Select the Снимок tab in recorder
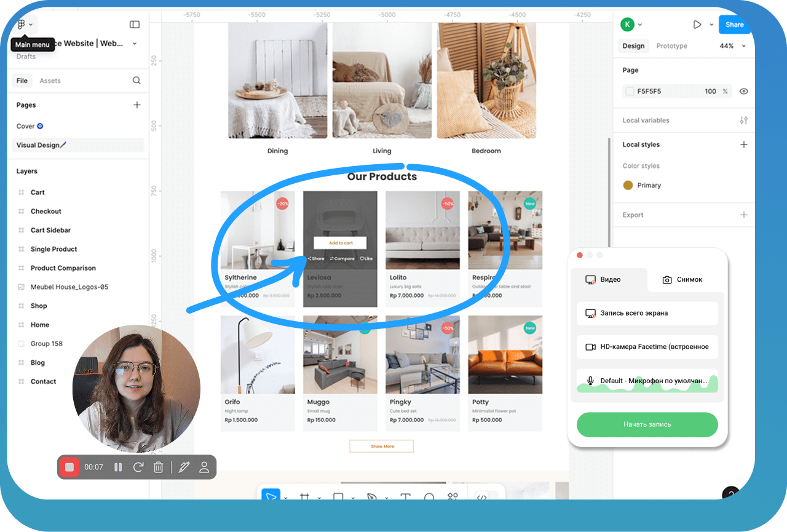The width and height of the screenshot is (787, 532). pyautogui.click(x=682, y=280)
